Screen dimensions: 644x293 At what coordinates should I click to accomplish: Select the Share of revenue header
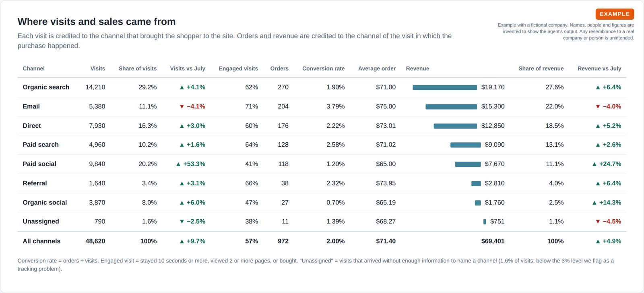point(541,69)
